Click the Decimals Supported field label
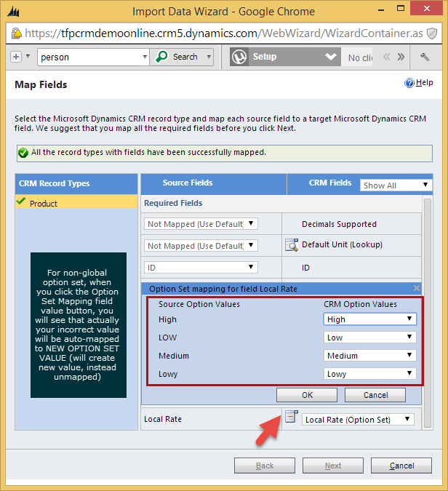448x491 pixels. (x=339, y=224)
